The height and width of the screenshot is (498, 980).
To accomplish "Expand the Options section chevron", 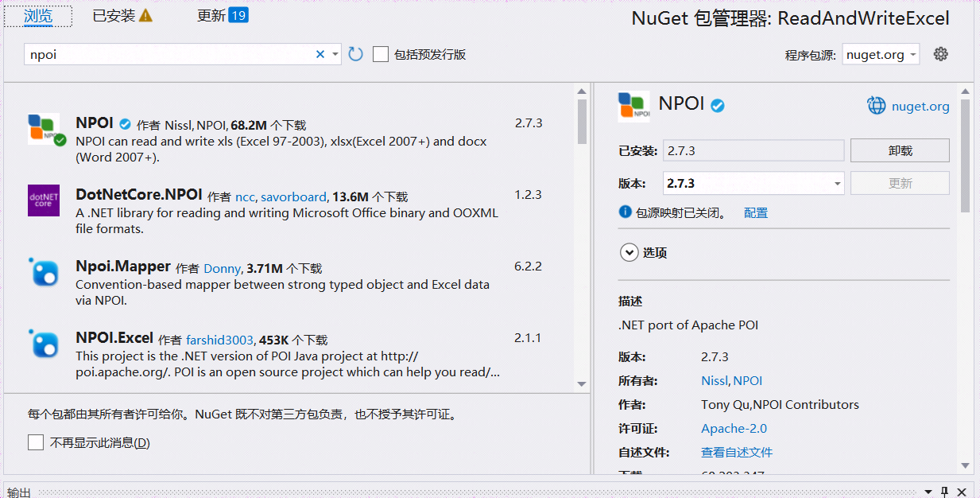I will pyautogui.click(x=629, y=252).
